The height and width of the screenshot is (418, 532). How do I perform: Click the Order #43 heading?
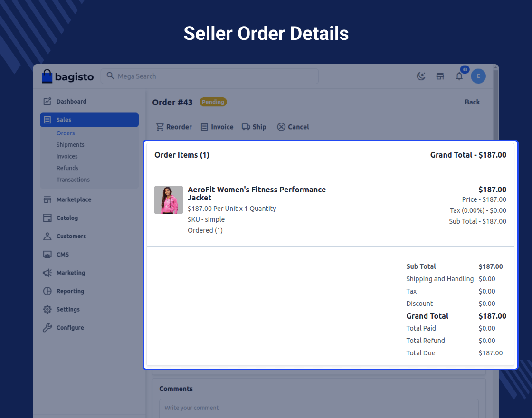click(x=172, y=102)
